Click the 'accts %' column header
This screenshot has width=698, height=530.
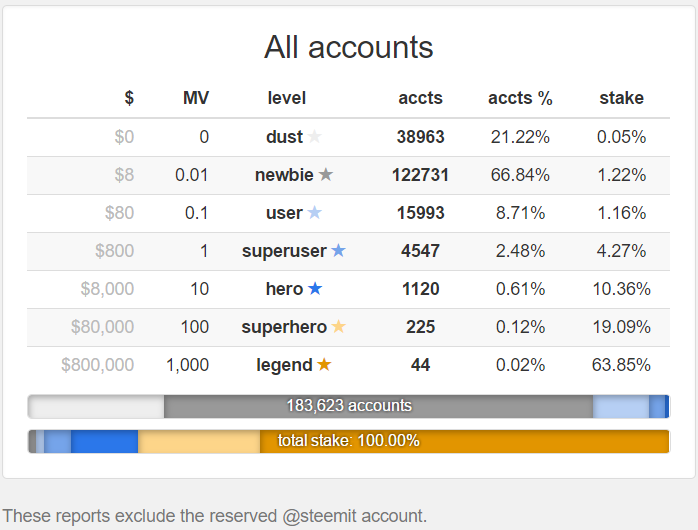click(520, 98)
